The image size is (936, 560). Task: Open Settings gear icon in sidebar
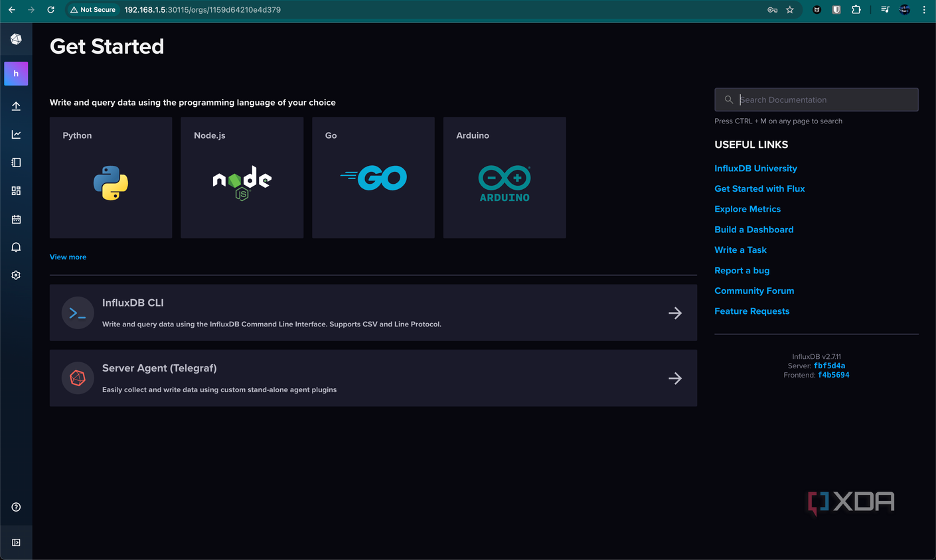16,275
